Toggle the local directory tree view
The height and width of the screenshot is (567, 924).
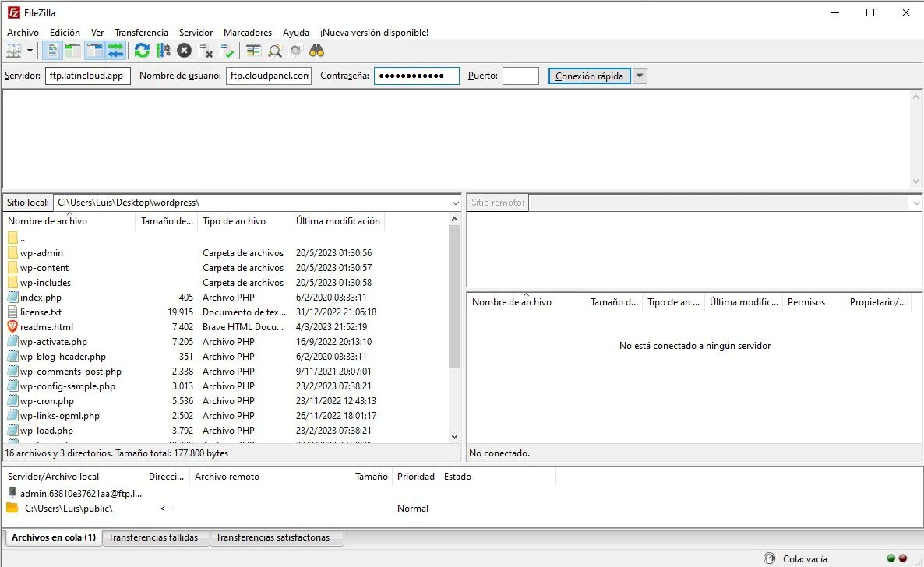[73, 51]
